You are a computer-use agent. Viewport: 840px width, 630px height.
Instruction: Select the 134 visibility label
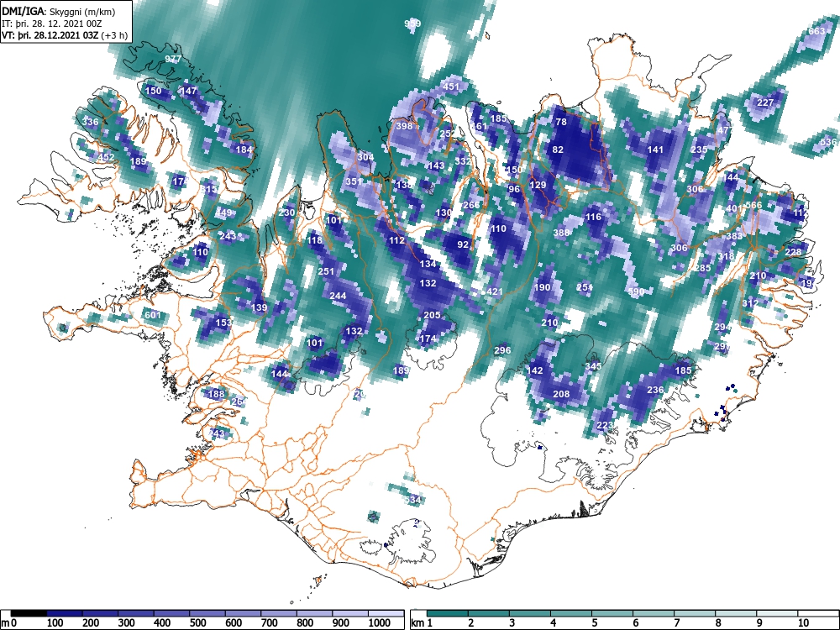pos(428,264)
